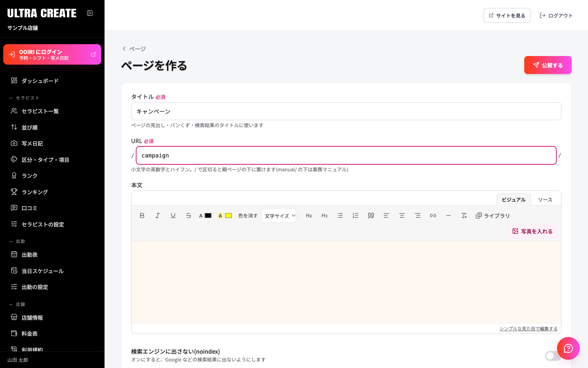Switch to the ソース tab
Screen dimensions: 588x368
point(545,200)
